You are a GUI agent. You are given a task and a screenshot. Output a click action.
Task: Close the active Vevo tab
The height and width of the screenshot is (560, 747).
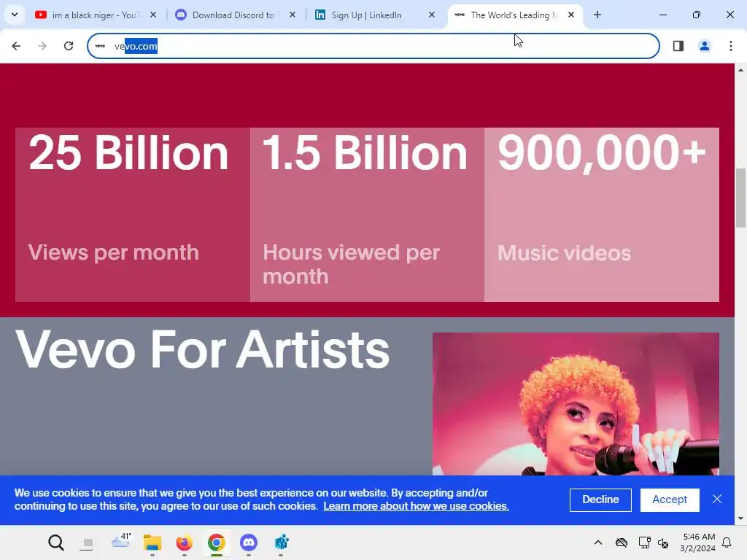coord(570,15)
